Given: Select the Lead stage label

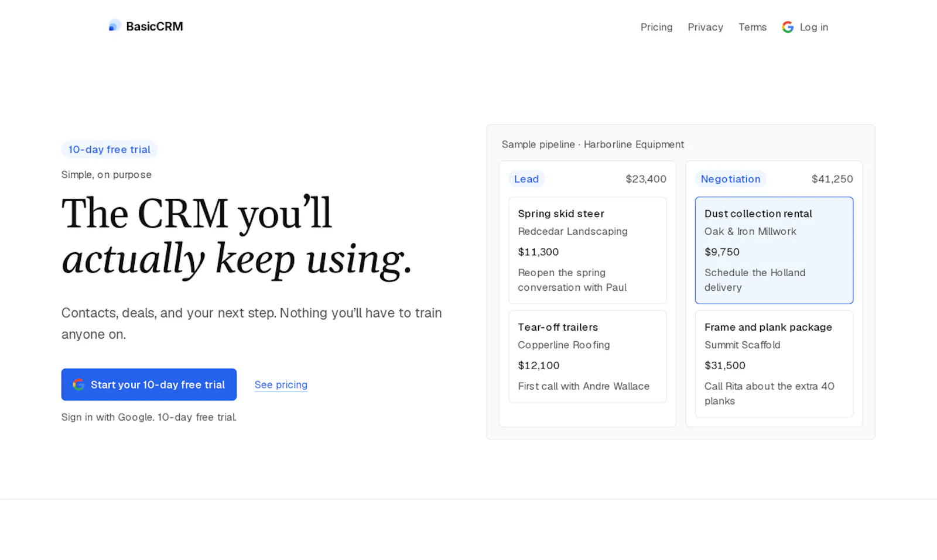Looking at the screenshot, I should 526,179.
